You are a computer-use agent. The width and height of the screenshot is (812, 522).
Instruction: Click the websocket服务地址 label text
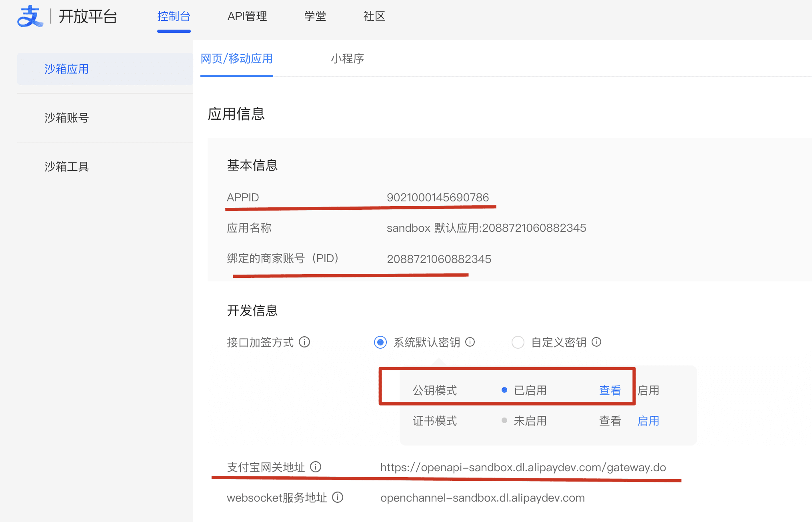[x=277, y=498]
